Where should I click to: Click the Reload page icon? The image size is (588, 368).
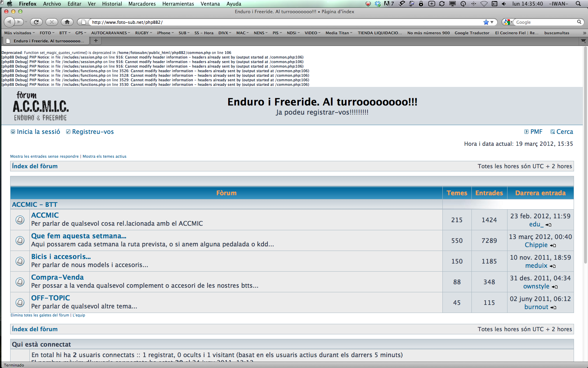(x=36, y=22)
